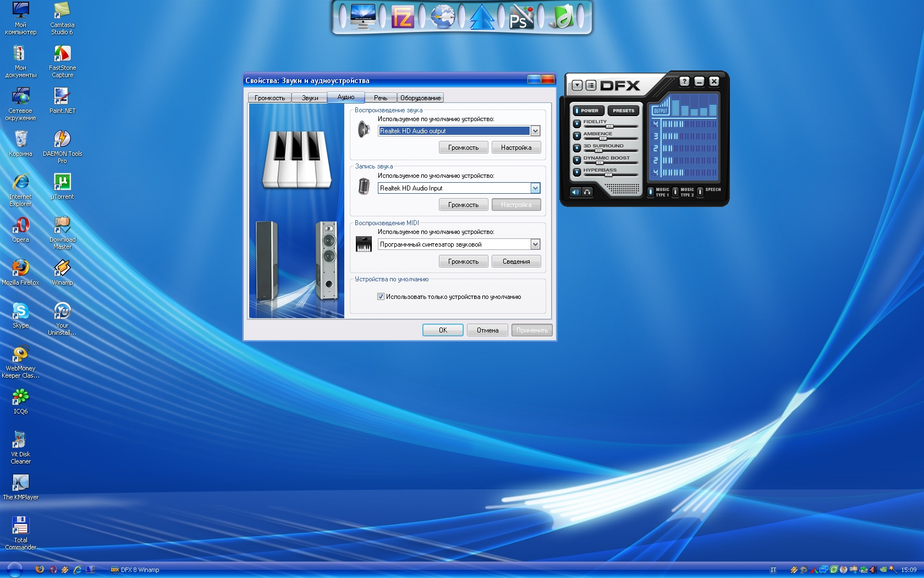Launch Photoshop from top dock
Viewport: 924px width, 578px height.
pyautogui.click(x=521, y=17)
